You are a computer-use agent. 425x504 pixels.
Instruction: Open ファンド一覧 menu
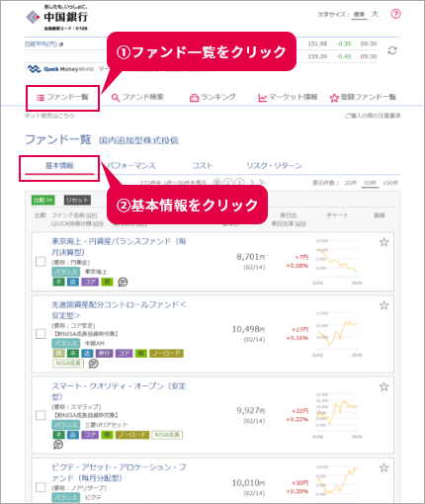point(62,97)
